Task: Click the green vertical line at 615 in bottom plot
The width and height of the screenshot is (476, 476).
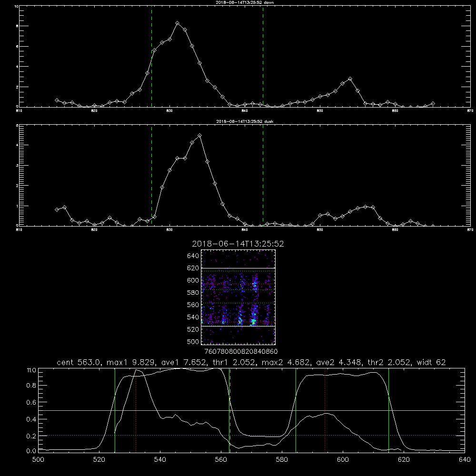Action: tap(388, 410)
